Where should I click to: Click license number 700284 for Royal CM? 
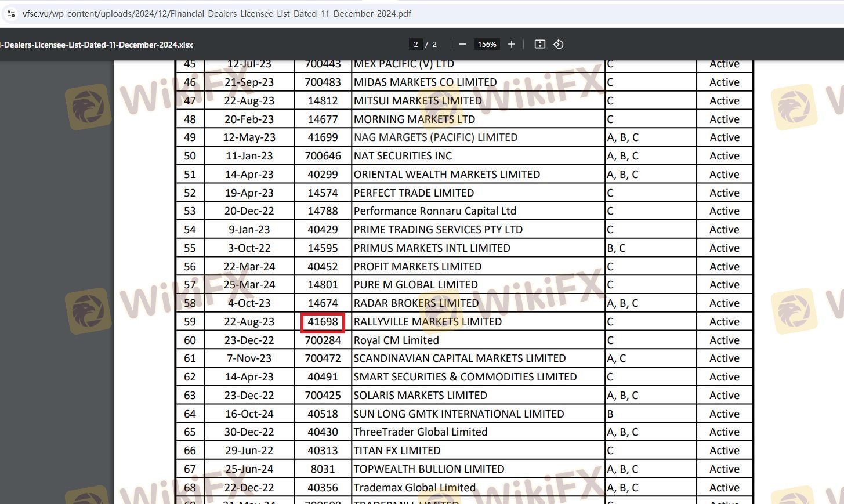point(323,340)
